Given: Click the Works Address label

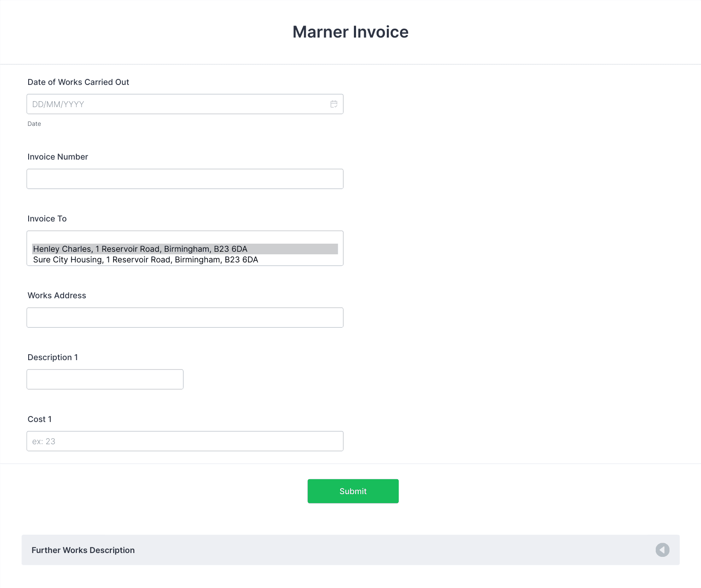Looking at the screenshot, I should pos(57,295).
